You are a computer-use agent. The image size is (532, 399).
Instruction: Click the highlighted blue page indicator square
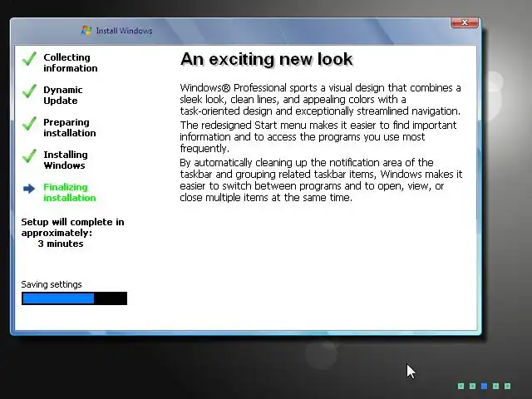point(484,386)
